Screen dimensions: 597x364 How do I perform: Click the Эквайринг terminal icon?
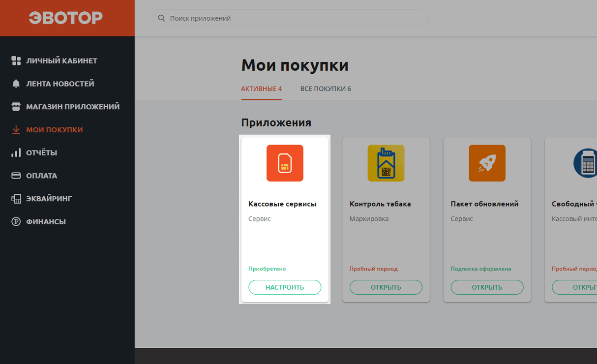[16, 199]
